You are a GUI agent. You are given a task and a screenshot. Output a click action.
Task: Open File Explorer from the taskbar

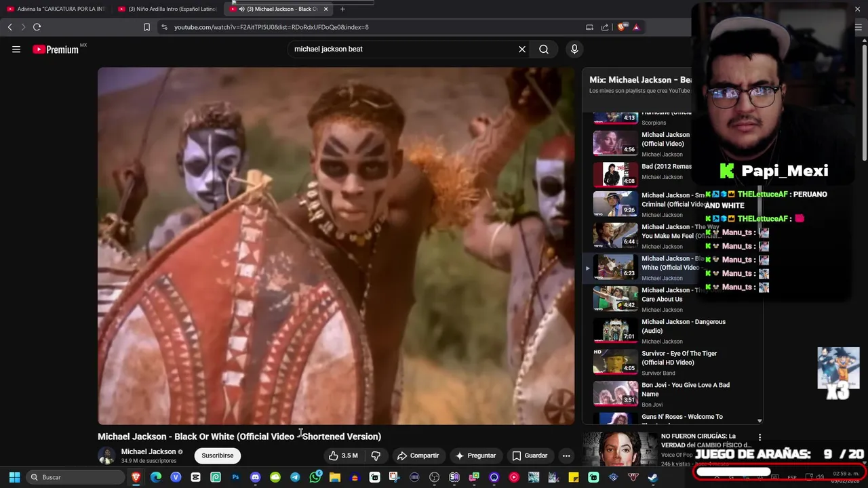[335, 477]
